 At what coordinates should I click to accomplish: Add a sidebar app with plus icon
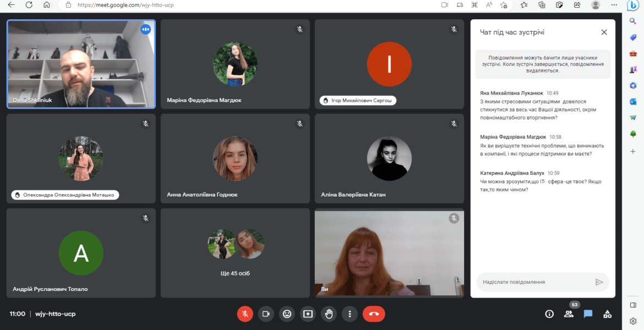point(633,151)
